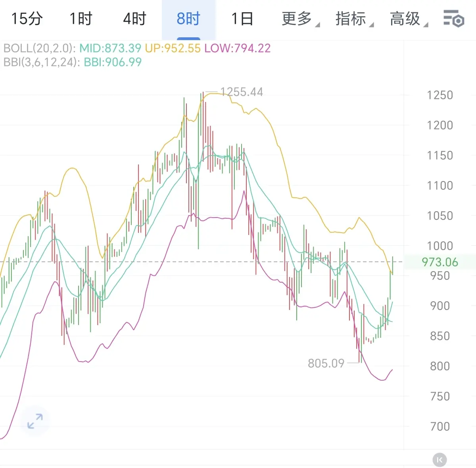Tap the fullscreen expand arrows icon
This screenshot has width=476, height=468.
pyautogui.click(x=35, y=421)
